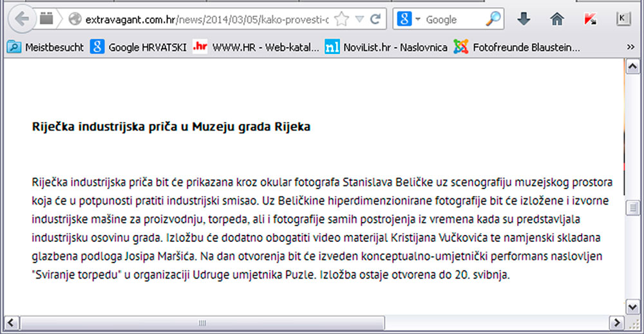
Task: Expand the bookmarks overflow chevron
Action: point(630,47)
